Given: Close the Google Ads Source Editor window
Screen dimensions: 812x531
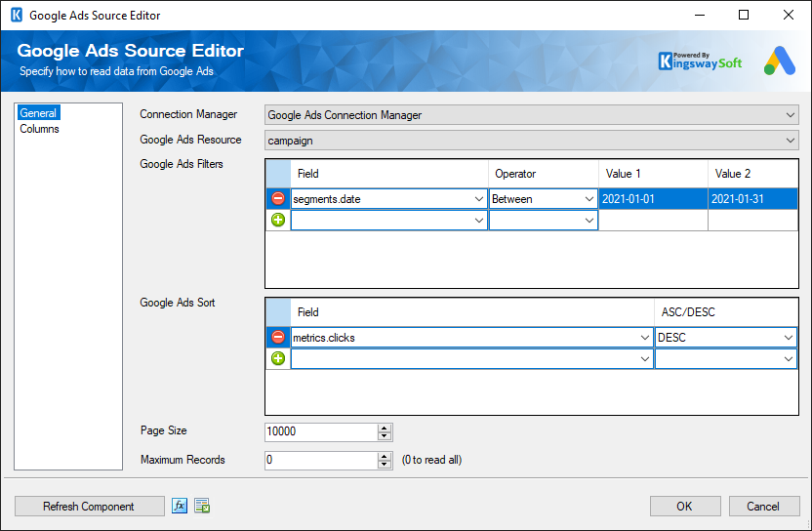Looking at the screenshot, I should click(x=789, y=15).
